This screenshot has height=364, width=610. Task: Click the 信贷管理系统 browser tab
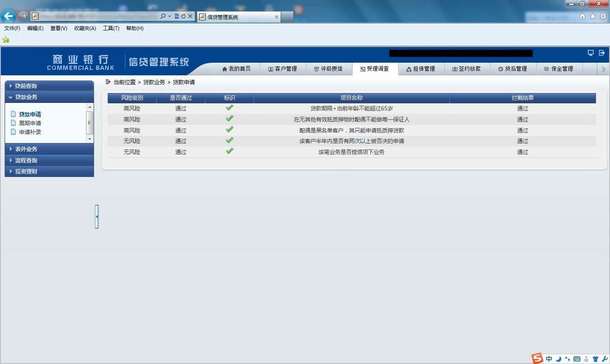click(x=238, y=17)
